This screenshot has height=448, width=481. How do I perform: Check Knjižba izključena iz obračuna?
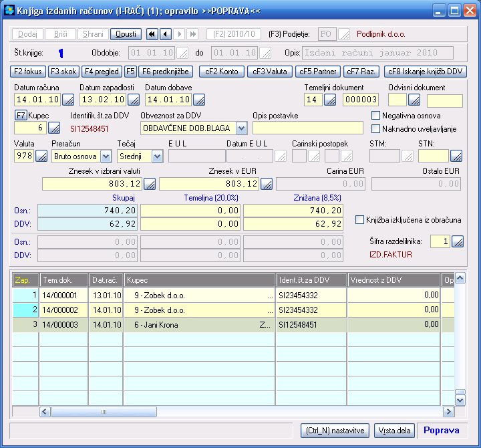pos(361,219)
